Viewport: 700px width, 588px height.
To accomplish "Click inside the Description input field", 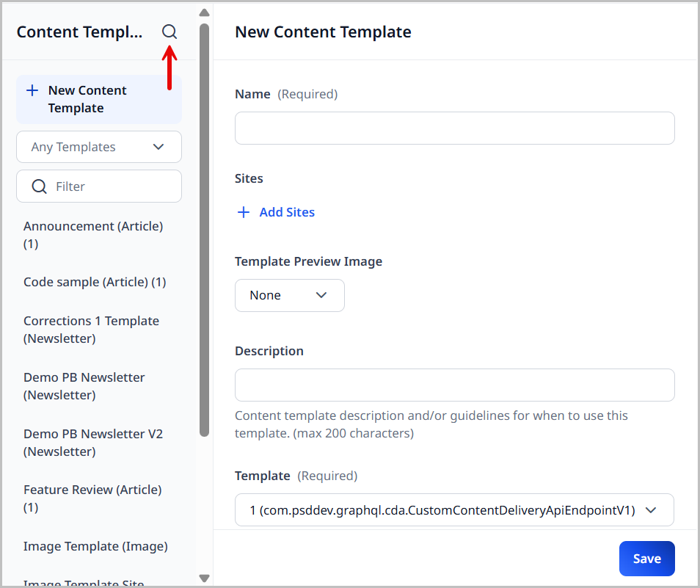I will (x=454, y=385).
